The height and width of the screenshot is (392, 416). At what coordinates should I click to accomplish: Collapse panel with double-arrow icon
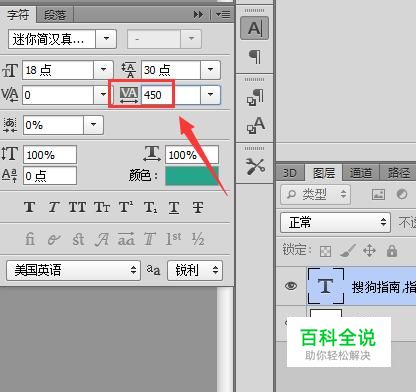(198, 15)
